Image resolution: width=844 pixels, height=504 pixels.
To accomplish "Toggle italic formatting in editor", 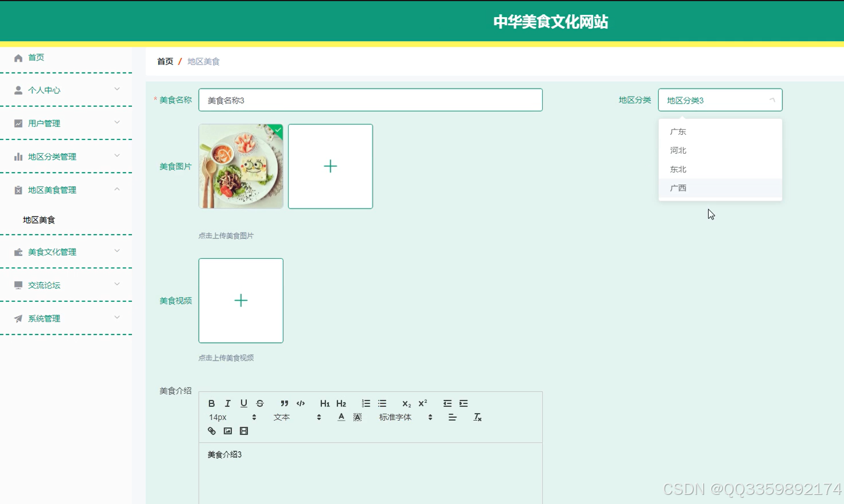I will [x=227, y=403].
